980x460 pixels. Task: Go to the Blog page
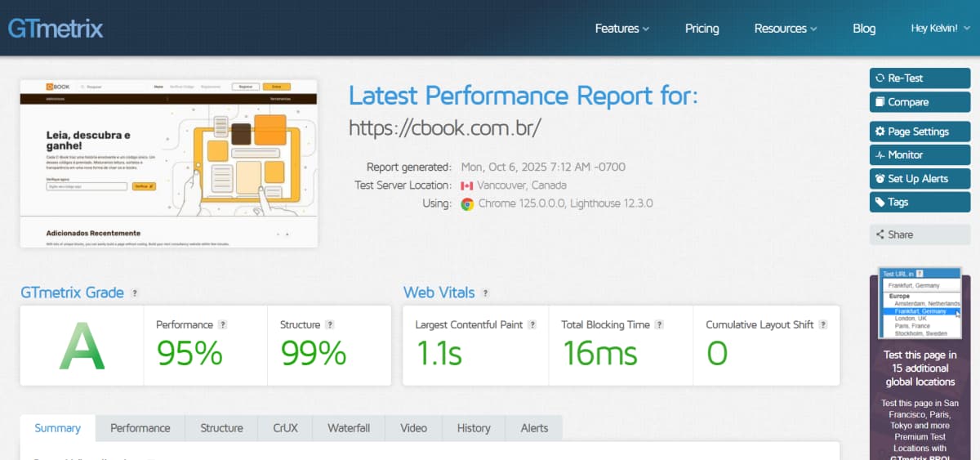pyautogui.click(x=864, y=29)
